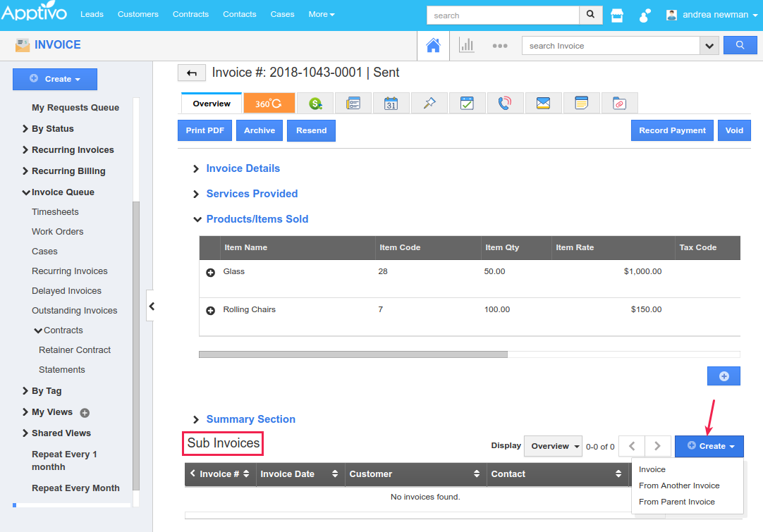Expand the Invoice Details section
The height and width of the screenshot is (532, 763).
point(243,168)
